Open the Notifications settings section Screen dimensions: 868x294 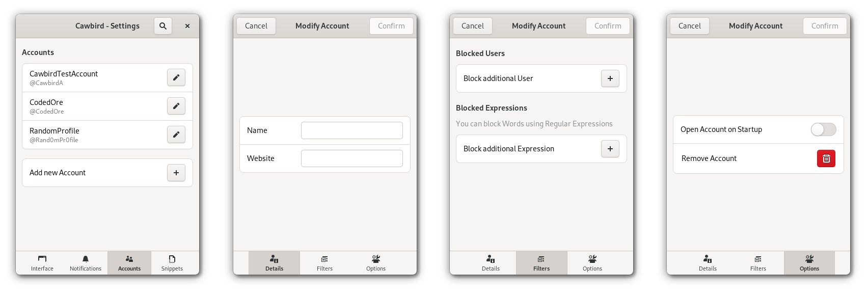85,262
